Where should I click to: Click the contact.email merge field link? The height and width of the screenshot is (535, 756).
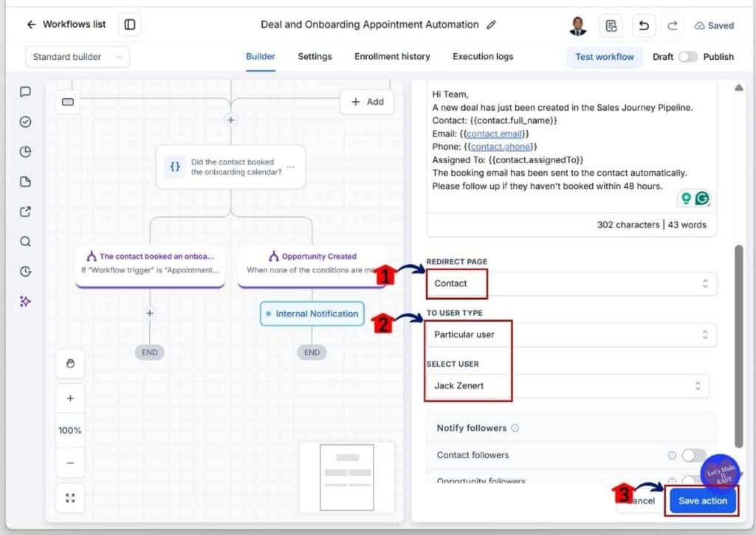(494, 134)
